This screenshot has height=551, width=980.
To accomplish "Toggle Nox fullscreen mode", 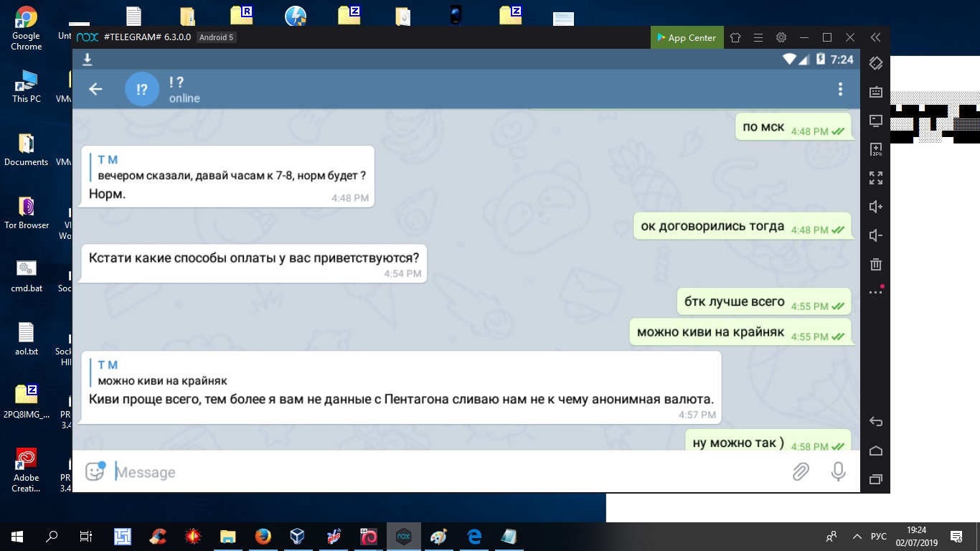I will pyautogui.click(x=875, y=178).
